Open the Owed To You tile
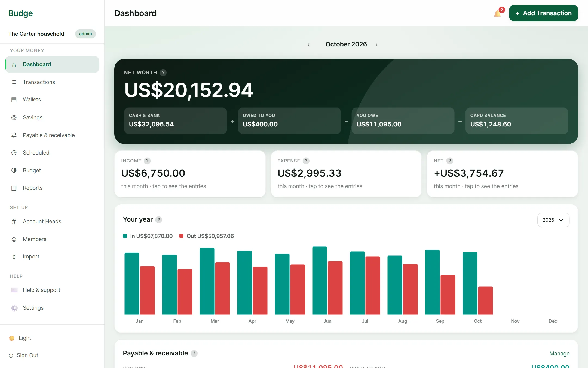Image resolution: width=588 pixels, height=368 pixels. (289, 121)
